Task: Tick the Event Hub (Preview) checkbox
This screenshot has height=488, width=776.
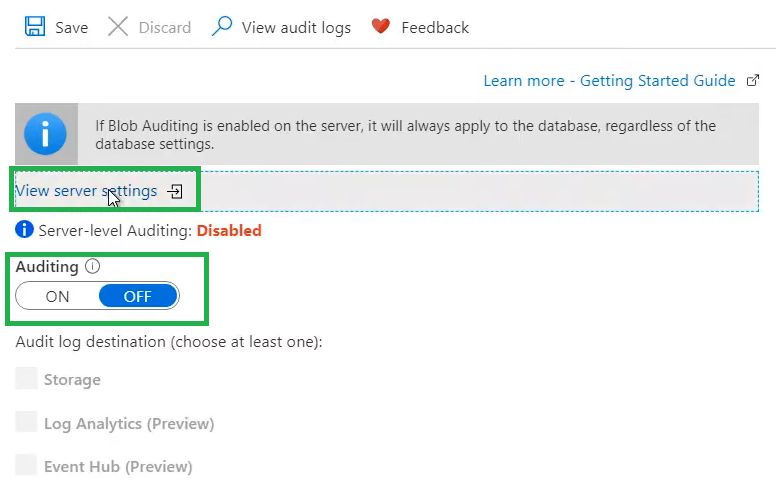Action: pyautogui.click(x=27, y=466)
